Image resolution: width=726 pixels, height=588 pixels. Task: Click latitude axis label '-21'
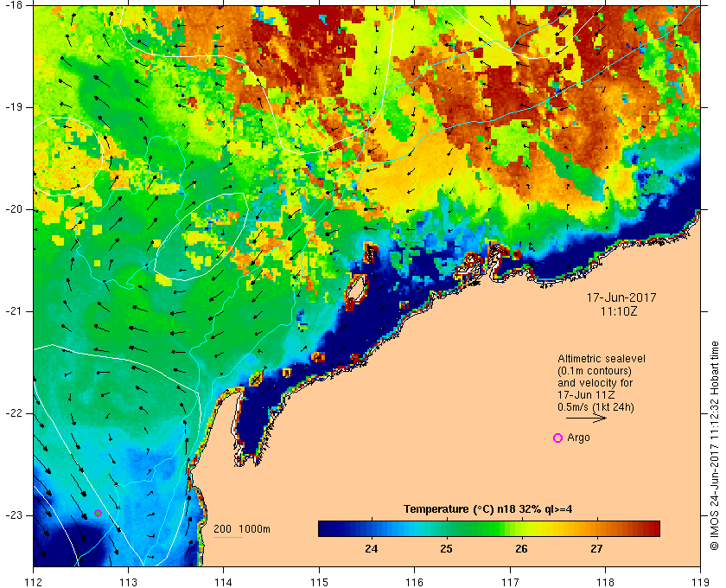[x=13, y=311]
